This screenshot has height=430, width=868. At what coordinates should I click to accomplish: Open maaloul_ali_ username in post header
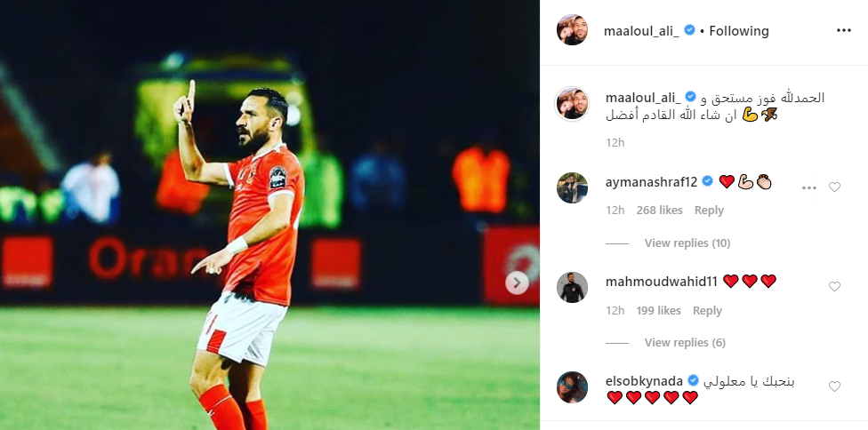[x=641, y=31]
